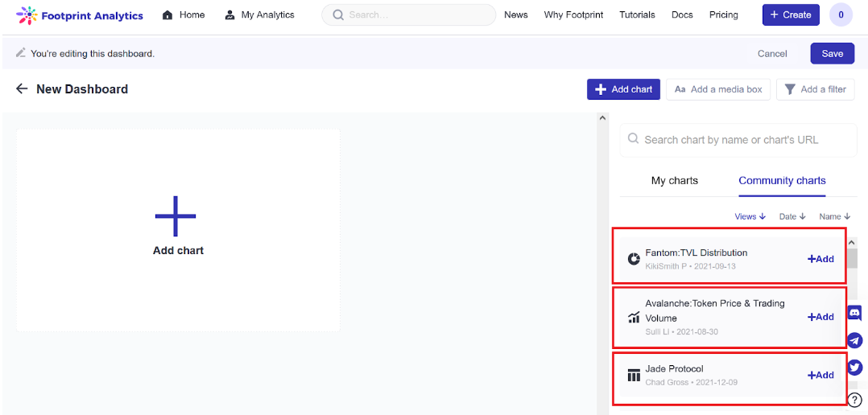Click the help question mark icon

coord(855,400)
